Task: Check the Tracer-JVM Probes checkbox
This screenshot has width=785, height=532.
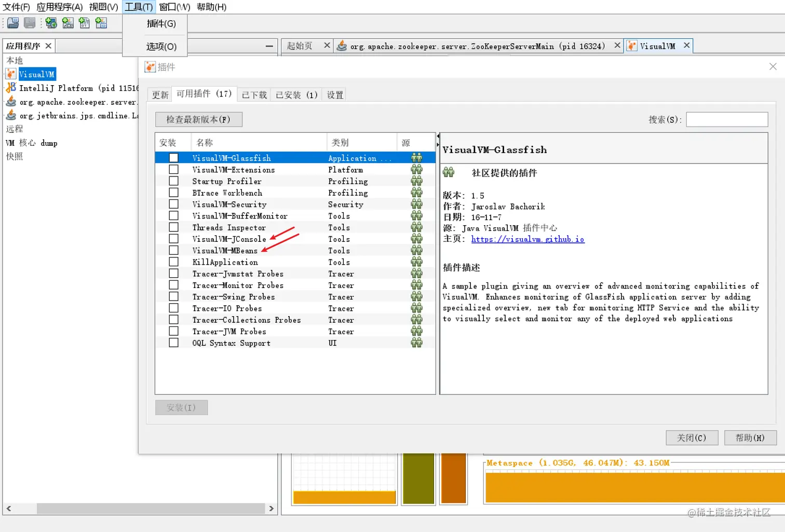Action: 173,331
